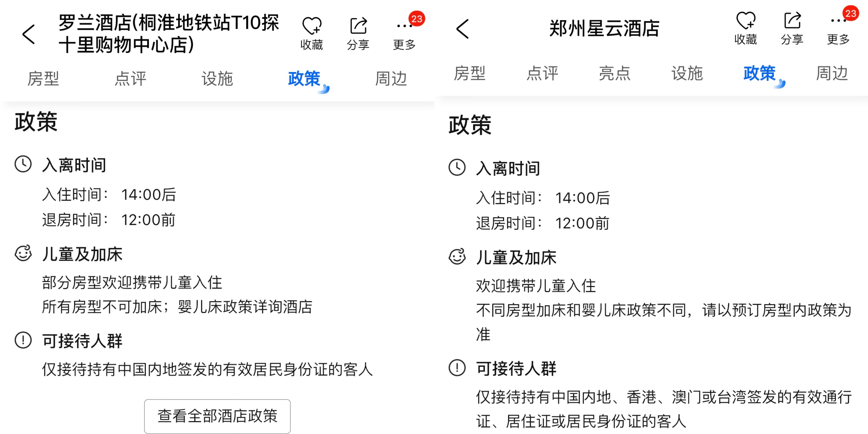Screen dimensions: 868x434
Task: Switch to 点评 tab on 罗兰酒店 page
Action: [130, 78]
